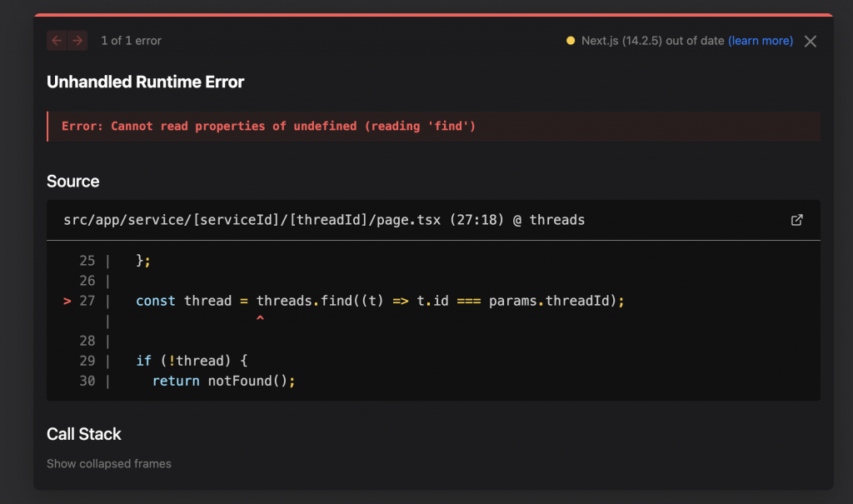
Task: Click the page.tsx (27:18) file path
Action: click(324, 220)
